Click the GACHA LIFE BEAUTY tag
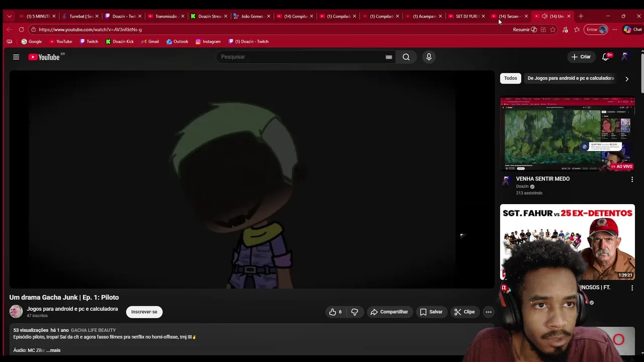This screenshot has height=362, width=644. click(x=93, y=330)
